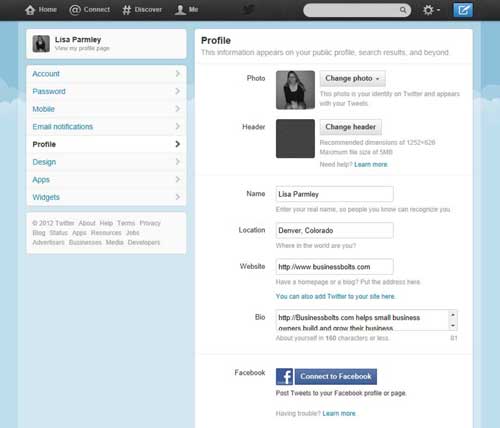Screen dimensions: 500x428
Task: Click footer Apps link
Action: pos(79,233)
